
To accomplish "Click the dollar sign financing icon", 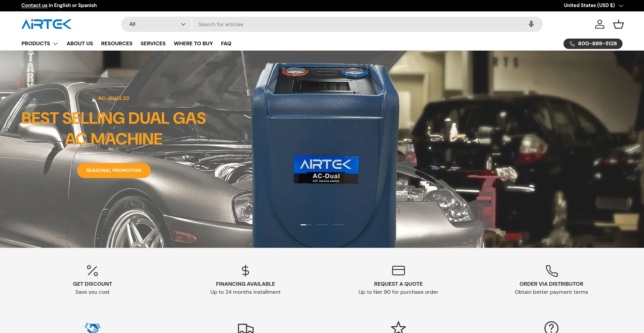I will point(246,271).
